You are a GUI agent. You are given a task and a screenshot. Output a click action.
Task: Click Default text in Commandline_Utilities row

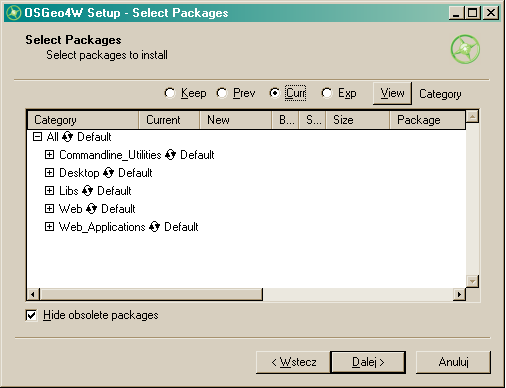[x=197, y=155]
